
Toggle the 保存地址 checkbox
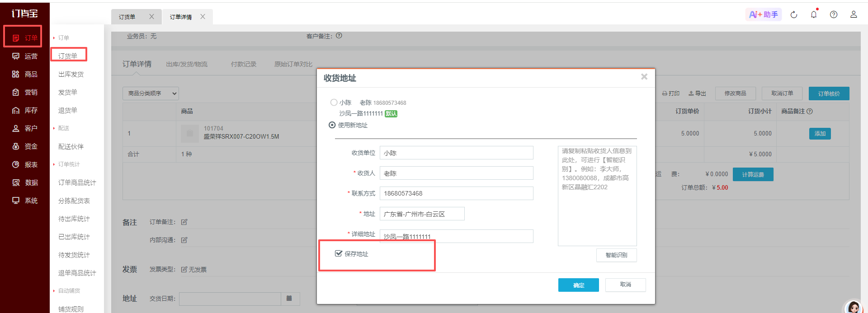(x=338, y=253)
